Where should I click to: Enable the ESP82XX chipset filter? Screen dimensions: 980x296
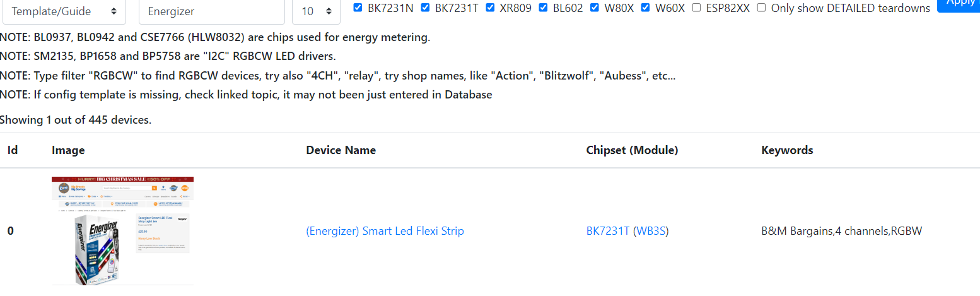coord(696,8)
